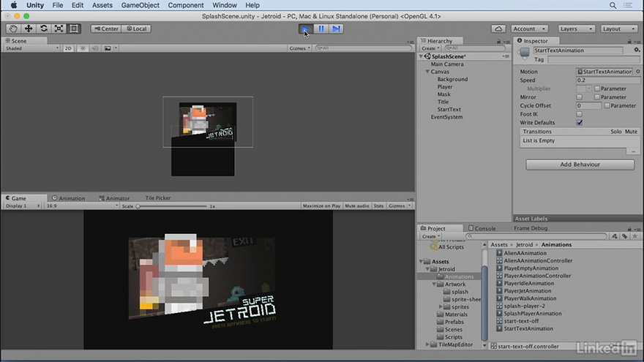Select StartText in the Hierarchy
The width and height of the screenshot is (644, 362).
pyautogui.click(x=449, y=110)
